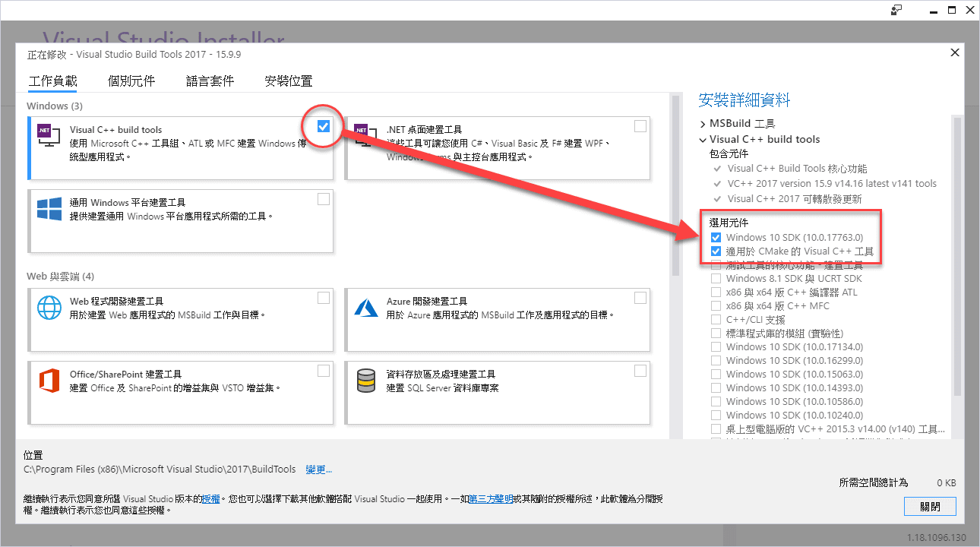Click the 變更... location link
The height and width of the screenshot is (547, 980).
[319, 470]
